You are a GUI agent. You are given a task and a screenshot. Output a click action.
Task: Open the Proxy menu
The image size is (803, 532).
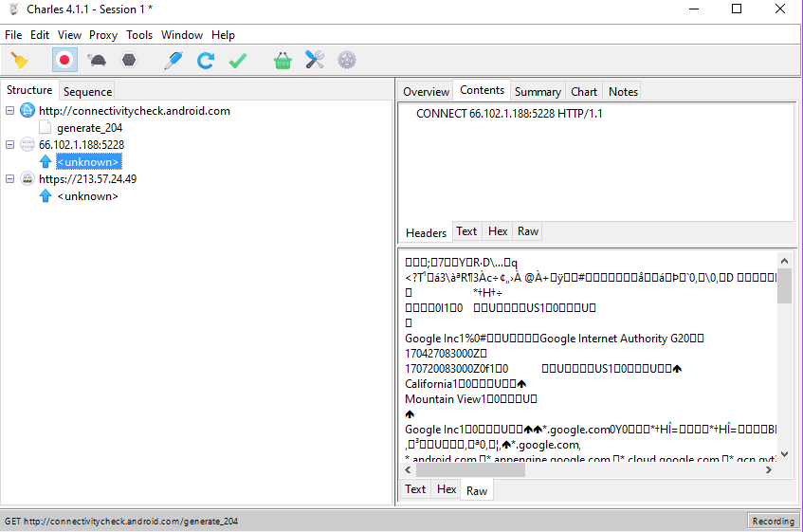(x=103, y=35)
